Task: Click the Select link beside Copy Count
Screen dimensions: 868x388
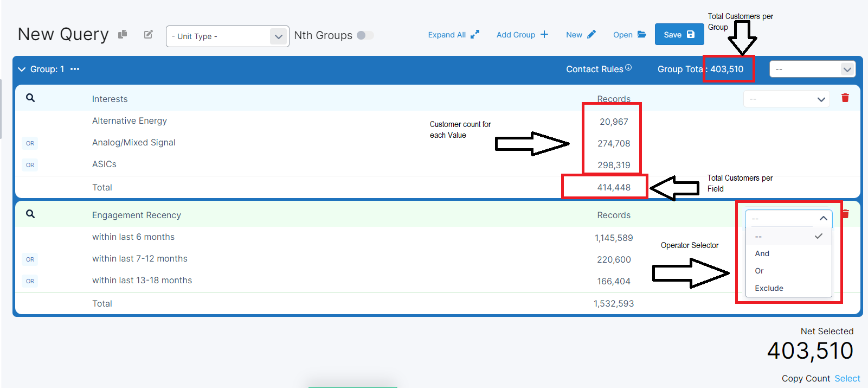Action: (847, 378)
